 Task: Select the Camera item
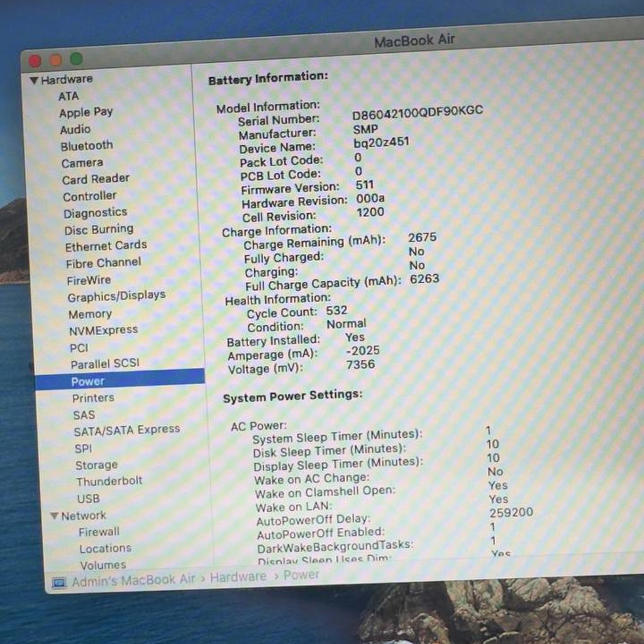[x=82, y=163]
